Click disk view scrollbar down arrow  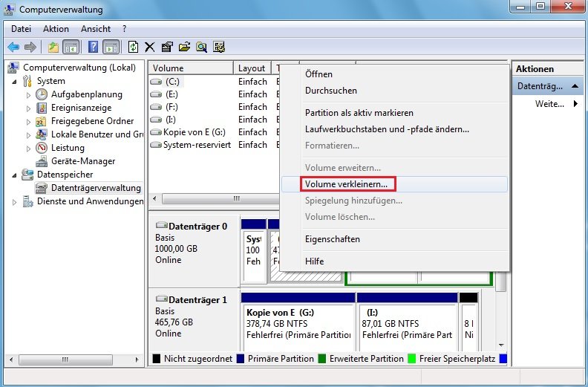tap(501, 345)
